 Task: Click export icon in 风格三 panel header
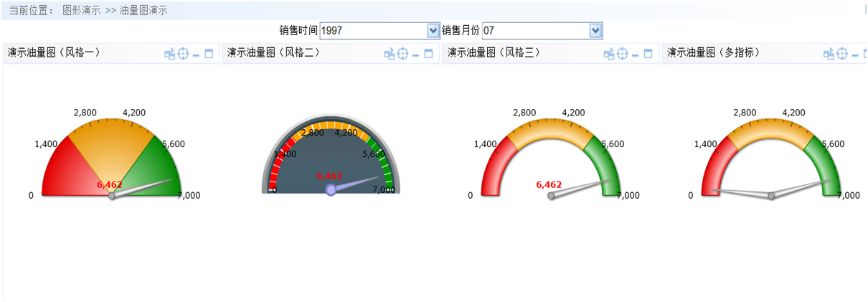coord(609,54)
